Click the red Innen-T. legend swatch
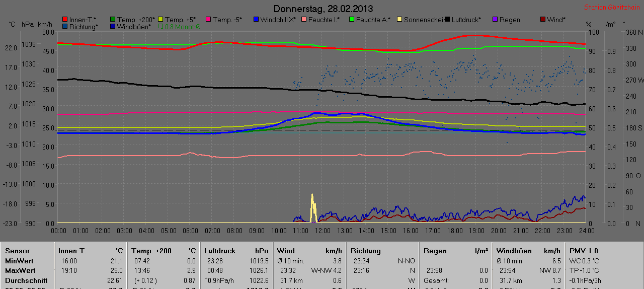Screen dimensions: 644x289 65,20
